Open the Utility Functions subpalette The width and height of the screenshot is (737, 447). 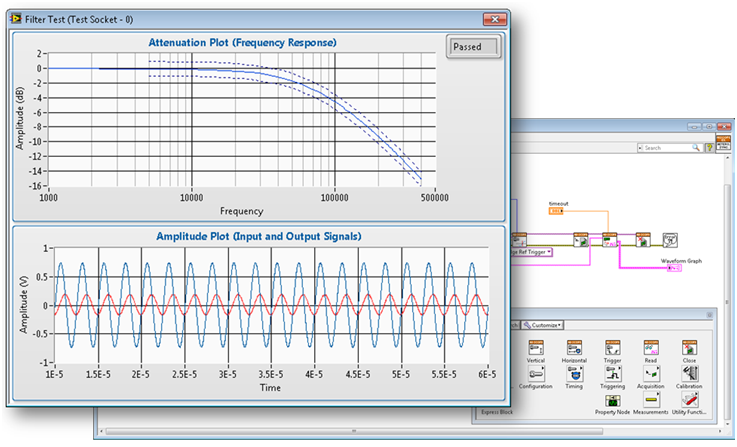[x=690, y=400]
